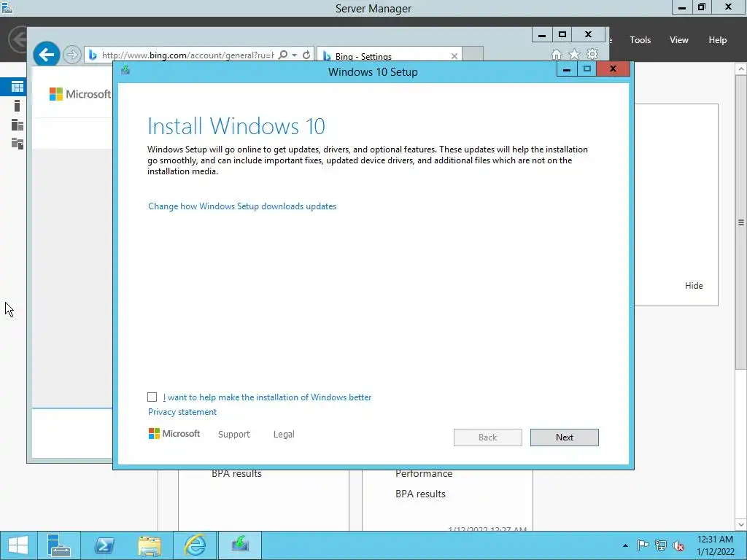Viewport: 747px width, 560px height.
Task: Open Server Manager Tools menu
Action: (x=640, y=40)
